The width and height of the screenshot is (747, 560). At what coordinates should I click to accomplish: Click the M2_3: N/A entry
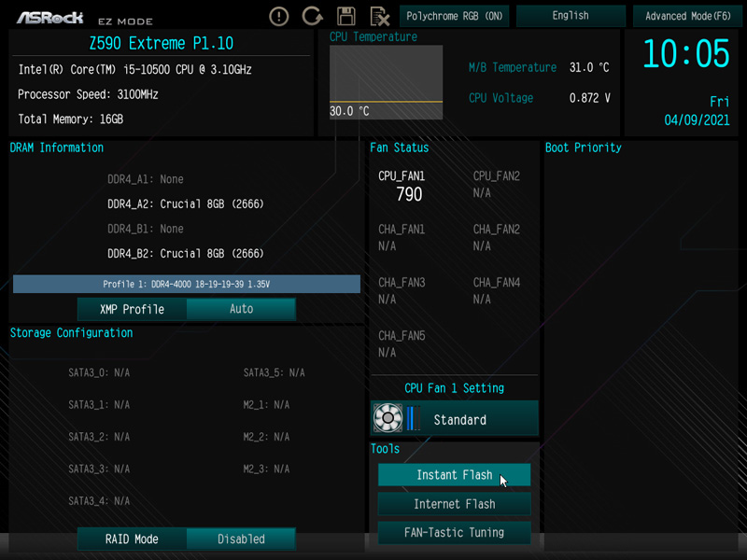coord(266,469)
